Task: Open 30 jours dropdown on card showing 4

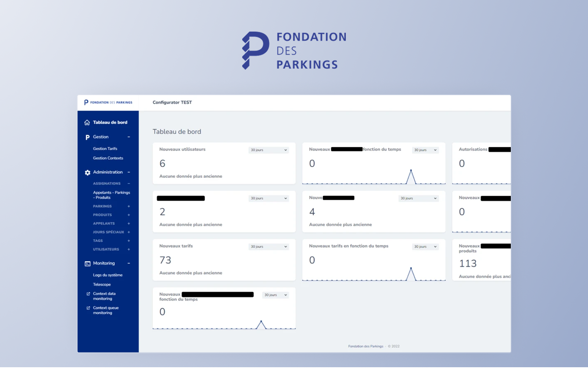Action: [419, 198]
